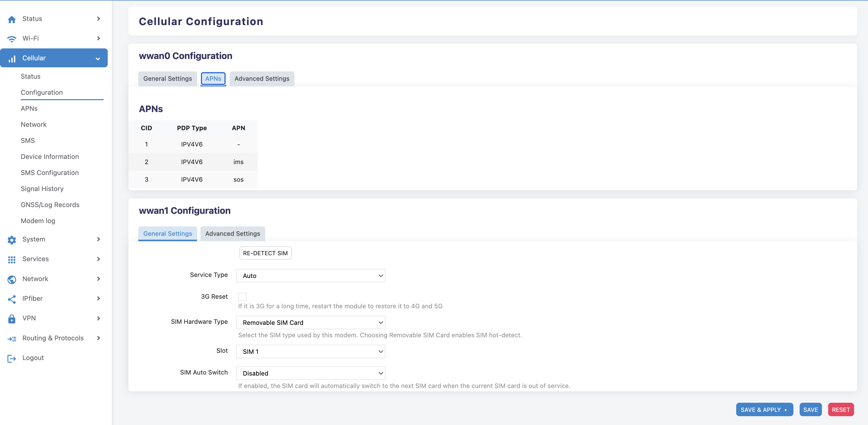Click the APN column header
868x425 pixels.
point(238,128)
